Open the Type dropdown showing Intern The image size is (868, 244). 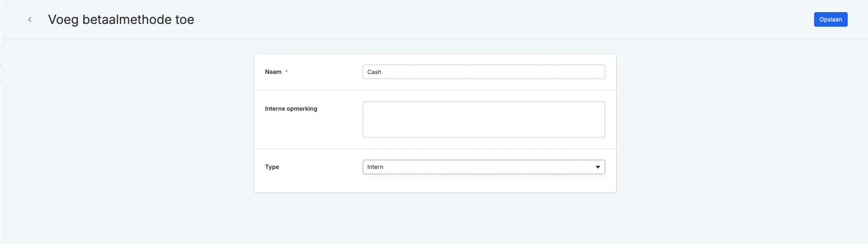pos(484,167)
